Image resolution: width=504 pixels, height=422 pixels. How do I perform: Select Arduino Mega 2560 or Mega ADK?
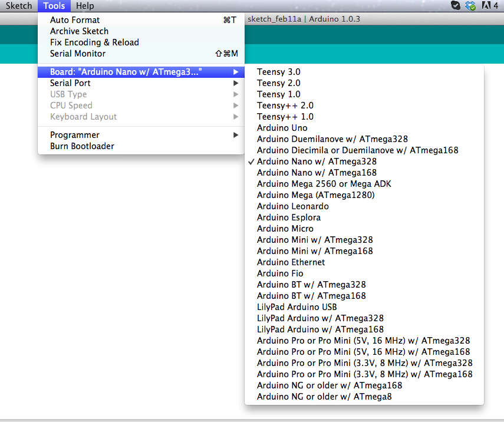point(324,184)
